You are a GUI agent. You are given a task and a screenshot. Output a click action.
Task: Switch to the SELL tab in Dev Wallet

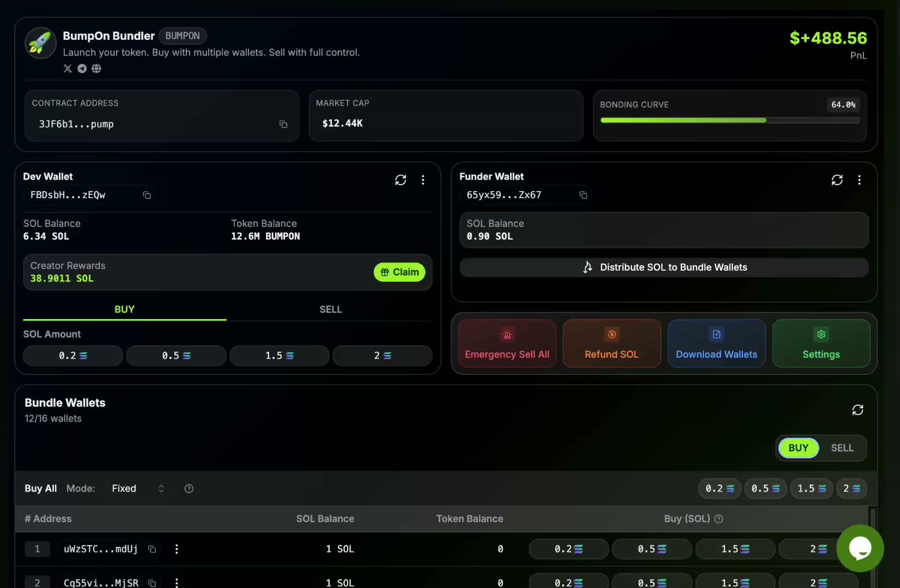pyautogui.click(x=331, y=309)
